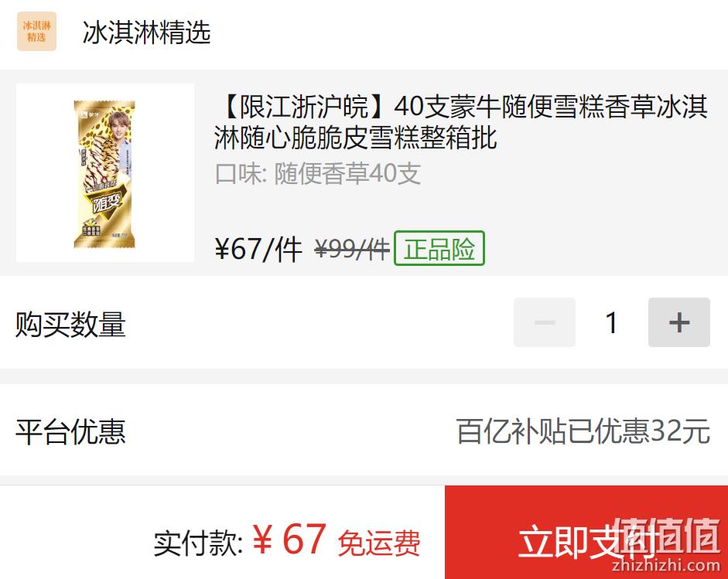Open the 冰淇淋精选 store logo icon
This screenshot has height=579, width=728.
point(36,31)
